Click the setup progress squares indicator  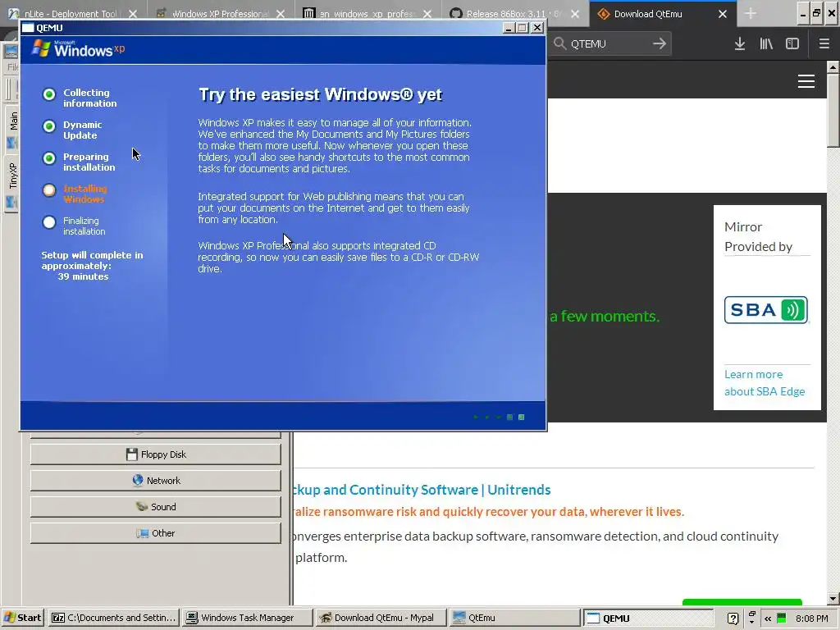[500, 417]
